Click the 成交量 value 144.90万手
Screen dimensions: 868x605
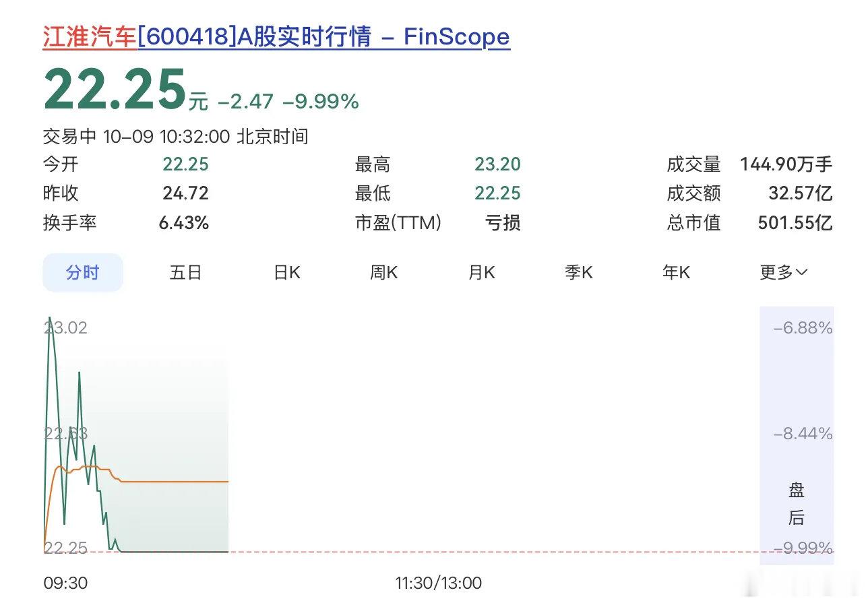click(x=786, y=164)
